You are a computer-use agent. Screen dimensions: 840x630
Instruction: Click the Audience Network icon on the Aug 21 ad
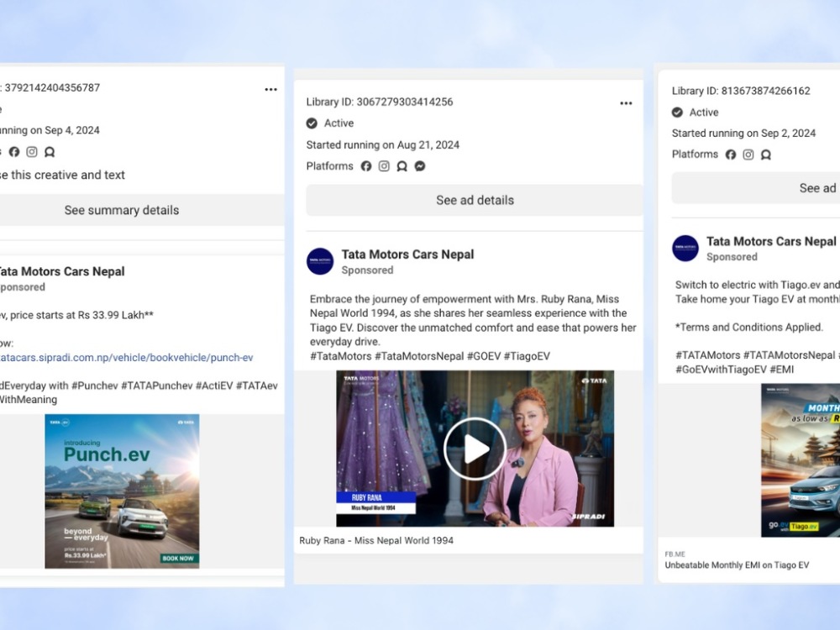402,166
